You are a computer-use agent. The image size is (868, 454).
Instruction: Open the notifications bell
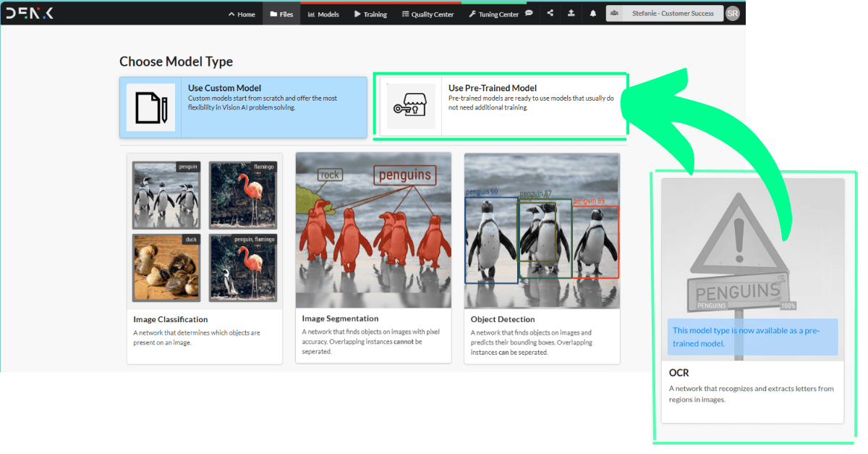coord(593,14)
